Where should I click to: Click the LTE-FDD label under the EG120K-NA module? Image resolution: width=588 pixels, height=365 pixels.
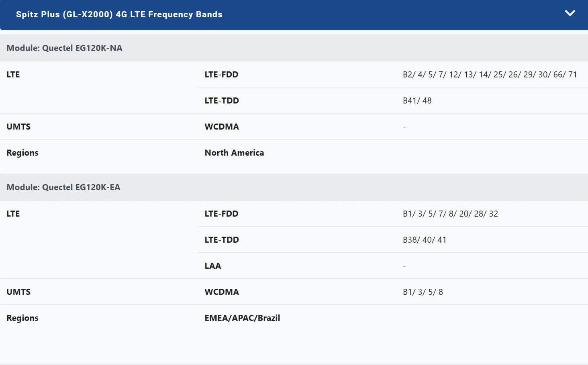click(221, 75)
